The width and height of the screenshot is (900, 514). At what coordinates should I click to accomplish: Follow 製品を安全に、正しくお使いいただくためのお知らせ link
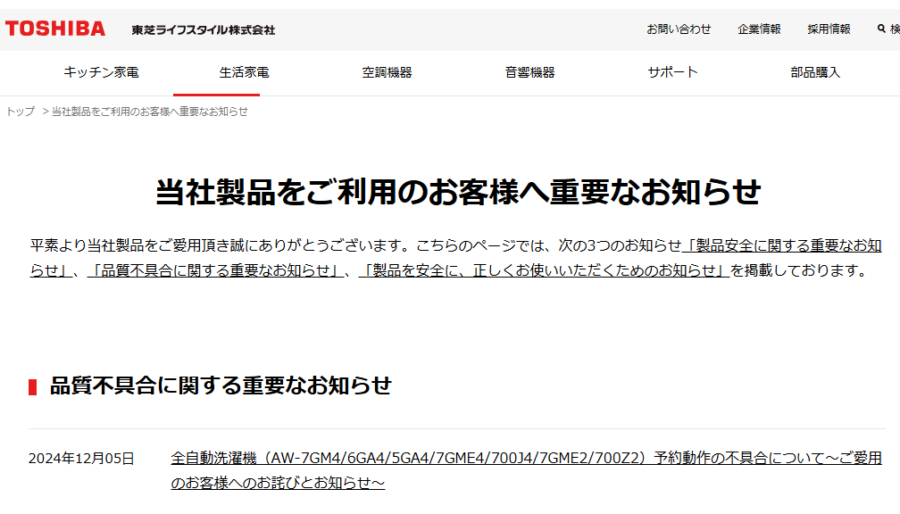click(x=544, y=270)
